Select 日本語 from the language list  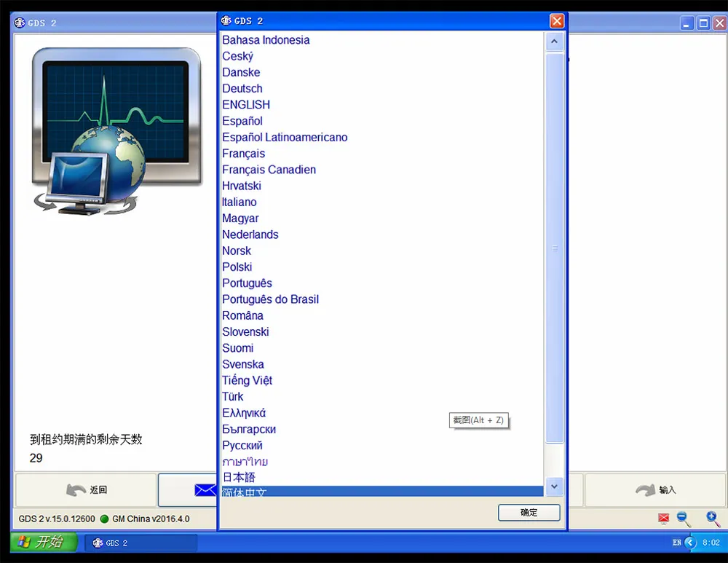point(239,477)
